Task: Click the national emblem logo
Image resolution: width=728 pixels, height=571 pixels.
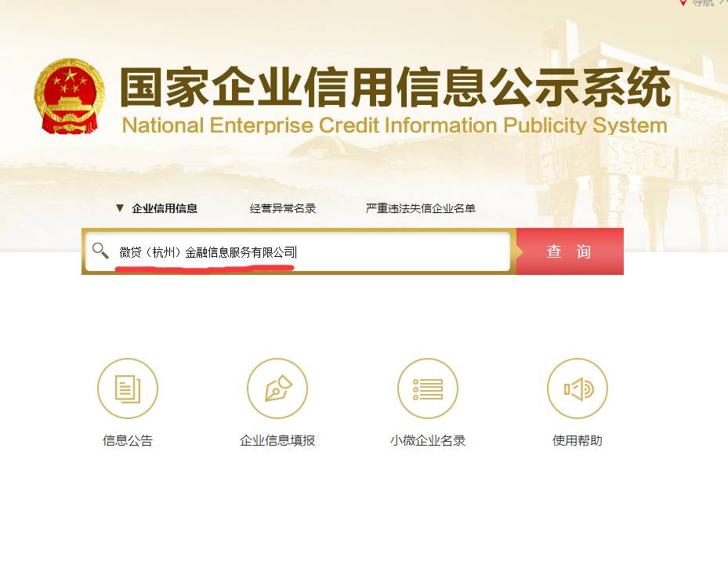Action: 70,96
